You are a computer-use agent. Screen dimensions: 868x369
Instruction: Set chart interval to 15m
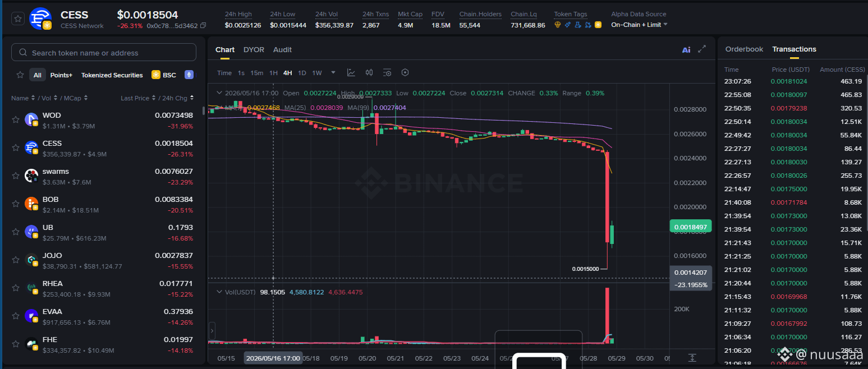257,73
